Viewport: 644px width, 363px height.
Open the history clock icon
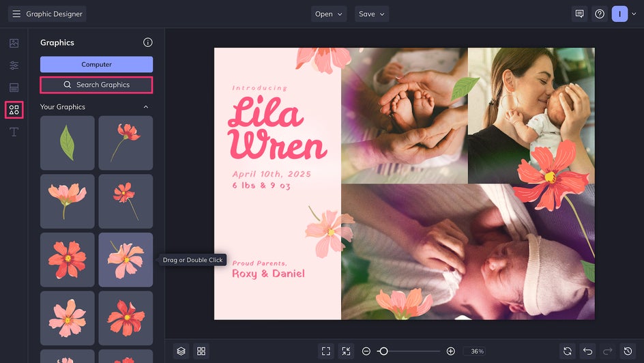click(x=628, y=351)
